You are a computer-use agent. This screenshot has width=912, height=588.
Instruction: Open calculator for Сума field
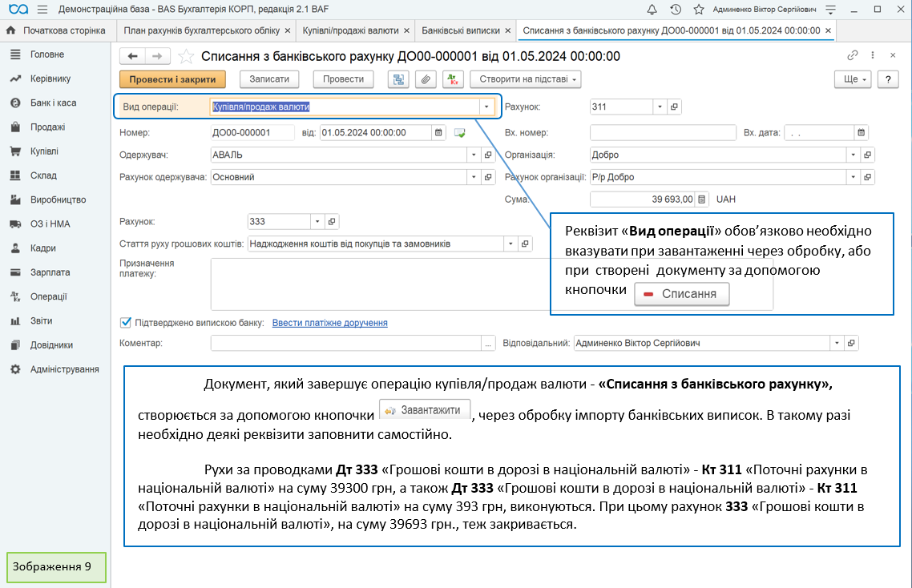pyautogui.click(x=702, y=199)
